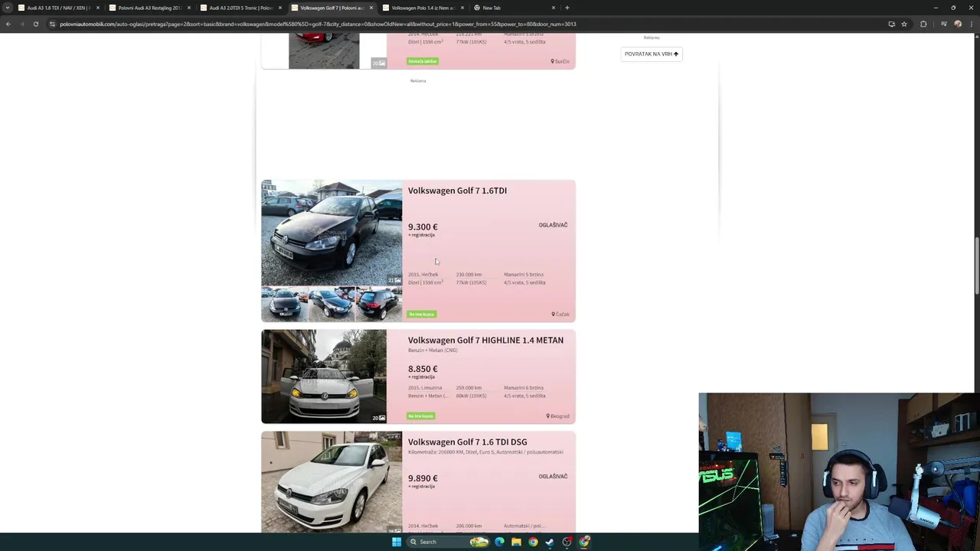Screen dimensions: 980x551
Task: Close the New Tab browser tab
Action: click(x=553, y=8)
